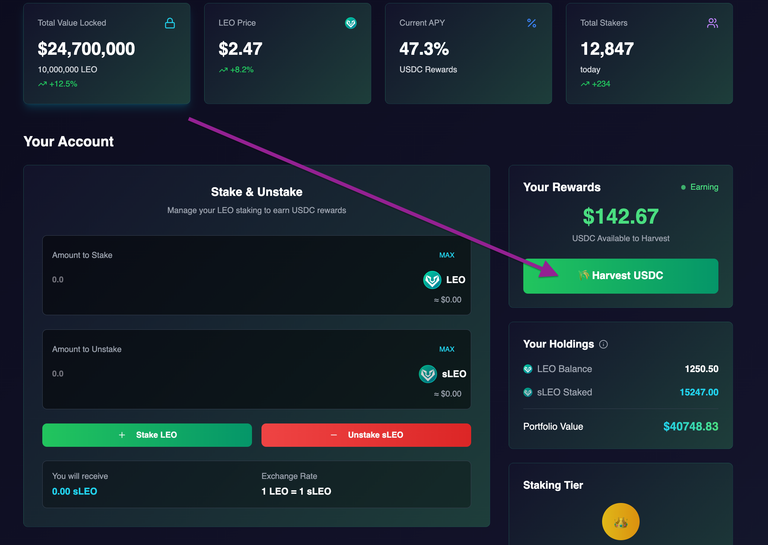The image size is (768, 545).
Task: Click the trend arrow beside +12.5%
Action: pyautogui.click(x=43, y=84)
